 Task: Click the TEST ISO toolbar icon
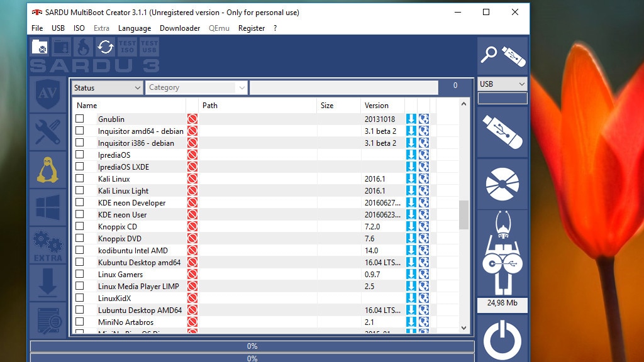(127, 47)
